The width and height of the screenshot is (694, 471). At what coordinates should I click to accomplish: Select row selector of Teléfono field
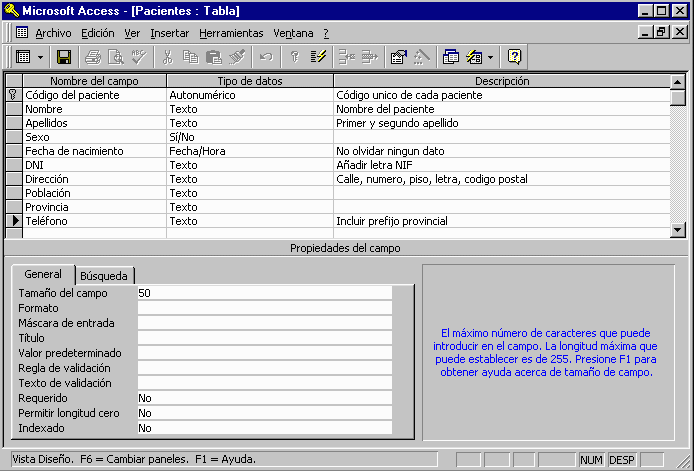coord(14,221)
